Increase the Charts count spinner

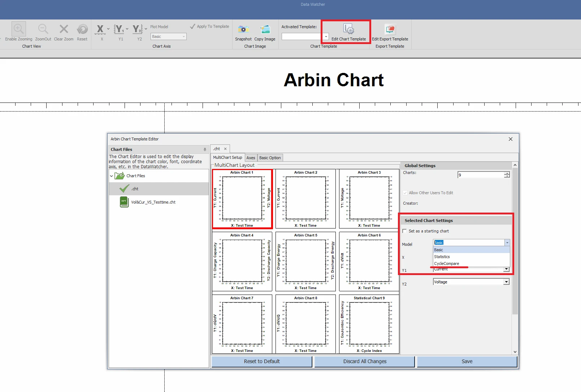[507, 173]
